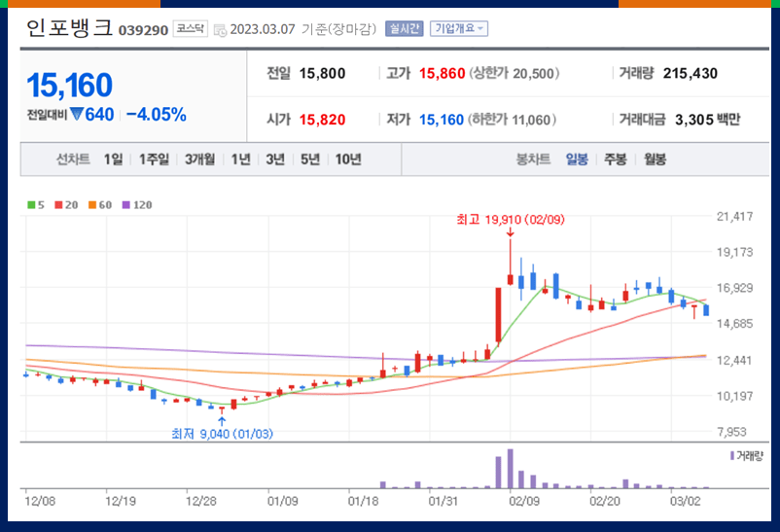Click the 03/02 date axis label
This screenshot has height=532, width=780.
click(685, 501)
